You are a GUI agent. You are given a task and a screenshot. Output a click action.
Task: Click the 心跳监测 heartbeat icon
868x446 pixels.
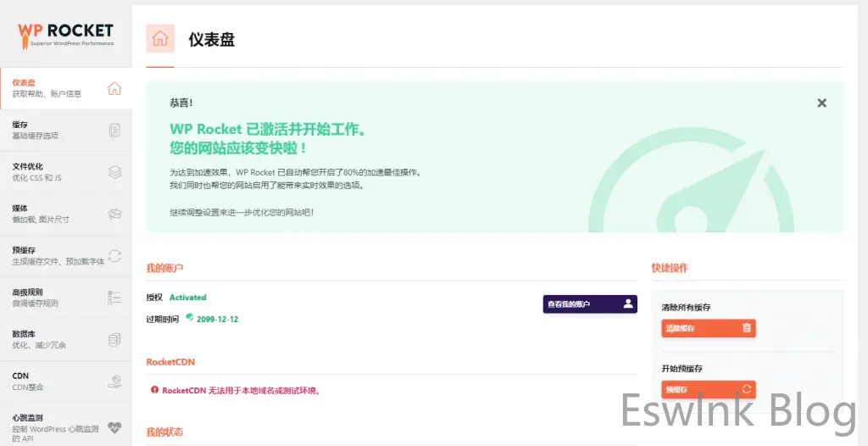click(114, 426)
